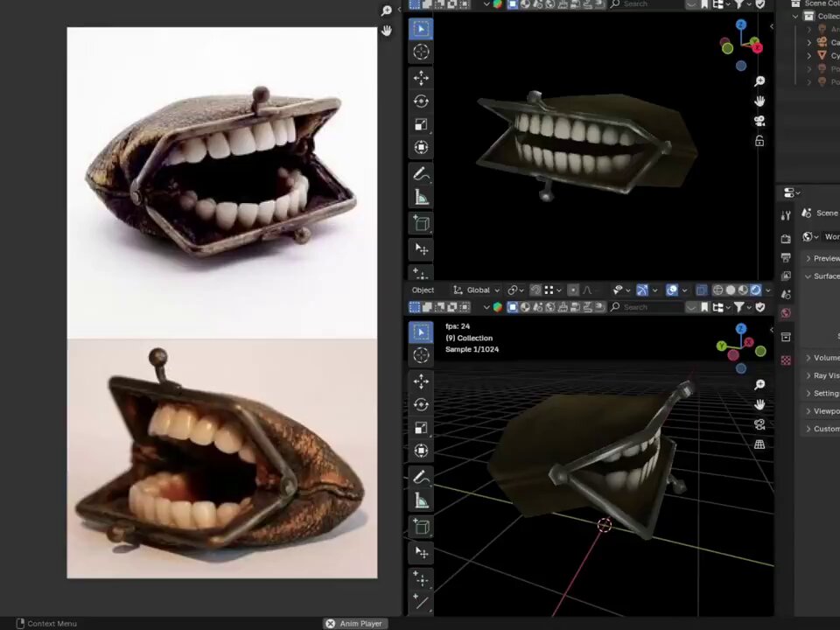Open the World properties tab icon
Viewport: 840px width, 630px height.
click(x=786, y=313)
